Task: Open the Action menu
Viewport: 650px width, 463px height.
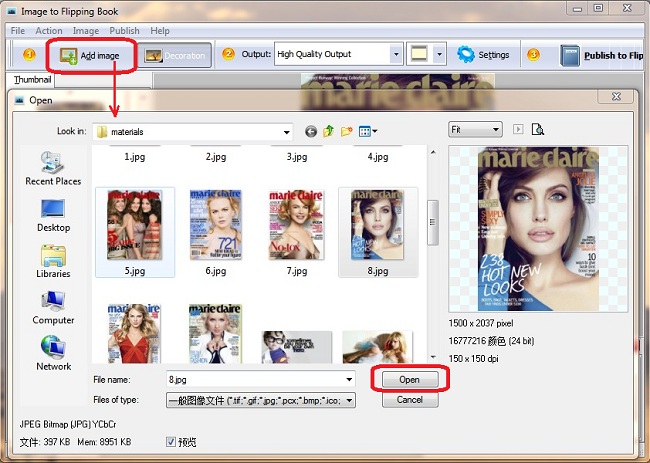Action: click(x=49, y=31)
